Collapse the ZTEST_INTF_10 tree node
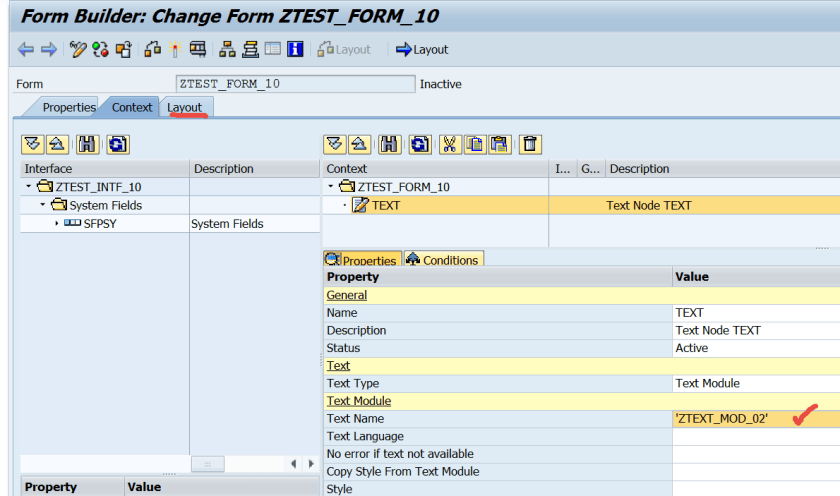Image resolution: width=840 pixels, height=496 pixels. pyautogui.click(x=28, y=186)
